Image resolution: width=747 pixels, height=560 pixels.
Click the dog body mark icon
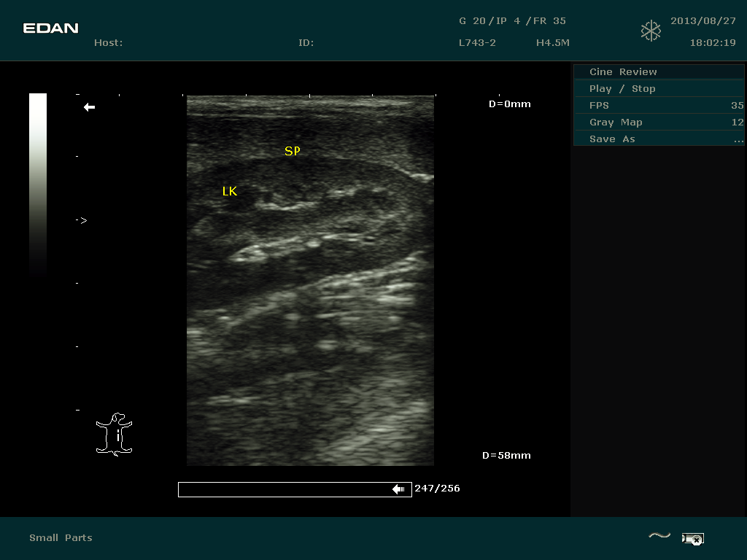115,435
